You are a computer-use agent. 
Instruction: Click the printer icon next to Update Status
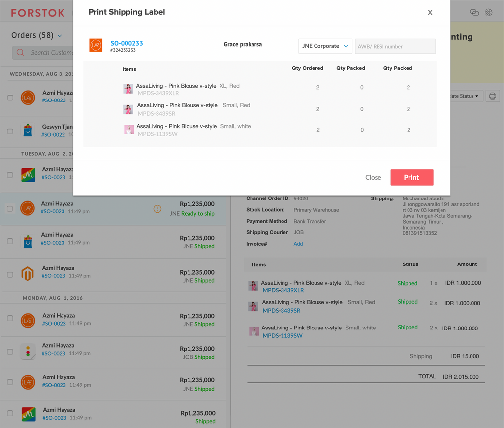pyautogui.click(x=493, y=96)
